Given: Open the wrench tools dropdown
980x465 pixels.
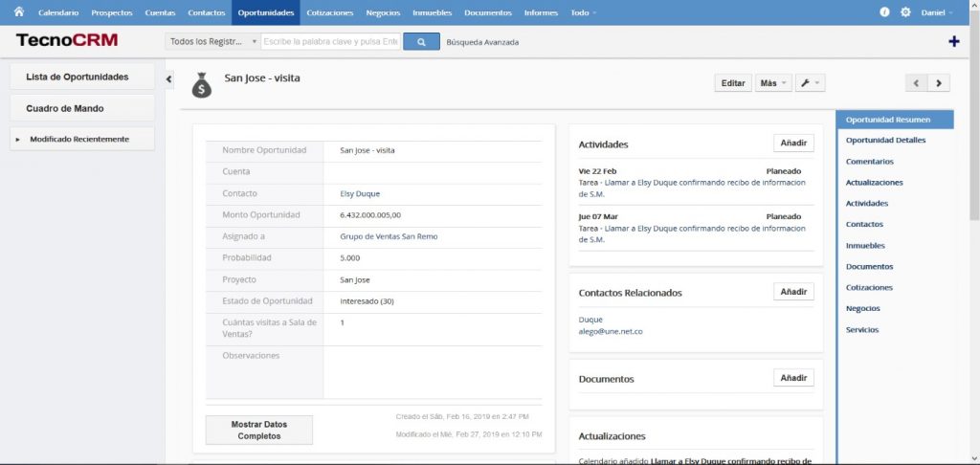Looking at the screenshot, I should click(x=810, y=83).
